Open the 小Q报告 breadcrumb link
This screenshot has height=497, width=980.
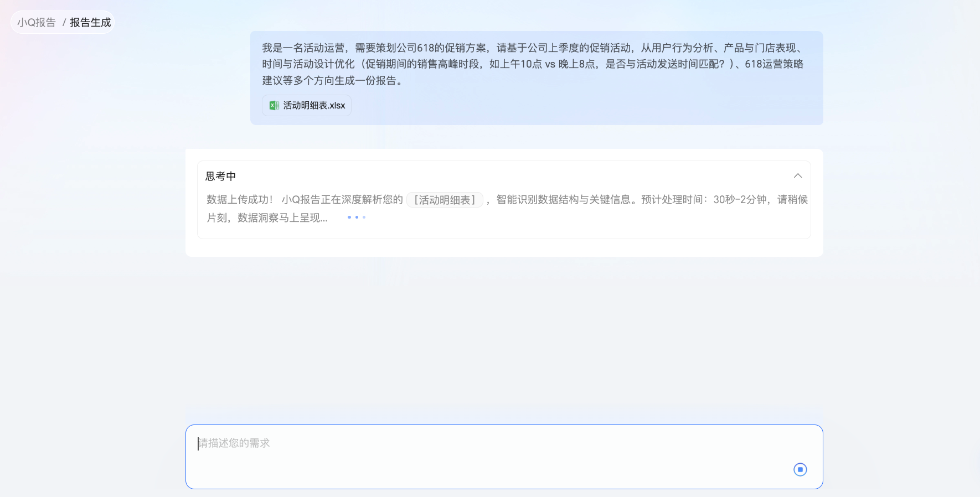(37, 23)
